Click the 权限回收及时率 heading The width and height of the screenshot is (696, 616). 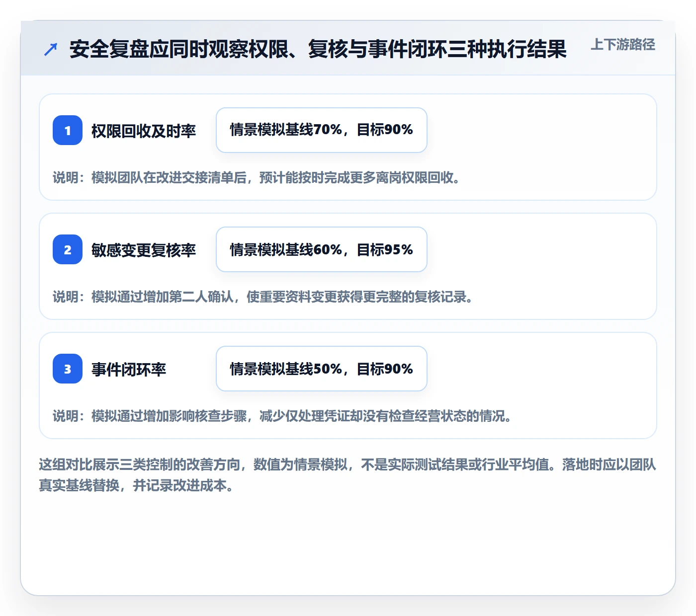click(144, 131)
